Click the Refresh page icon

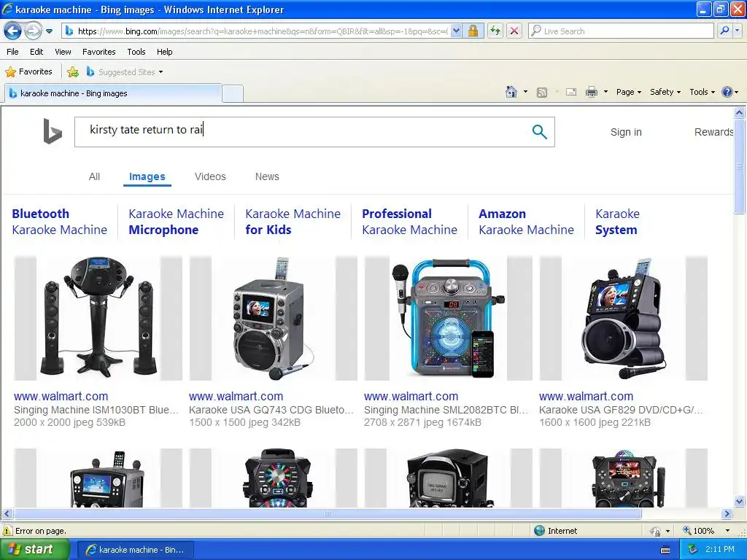click(495, 31)
